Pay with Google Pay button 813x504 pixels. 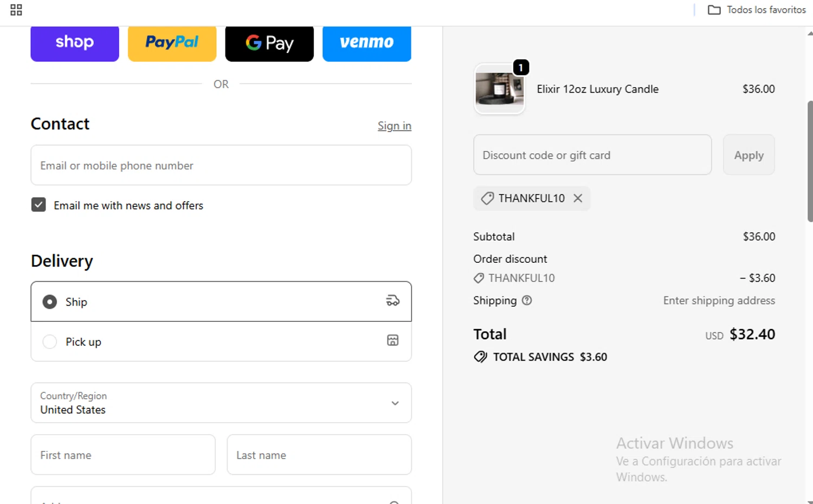click(269, 43)
